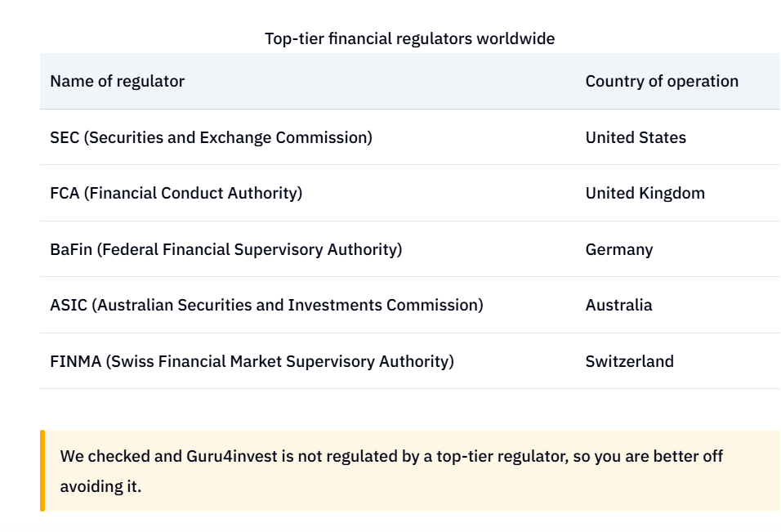The image size is (781, 532).
Task: Click the orange accent bar of warning box
Action: coord(42,471)
